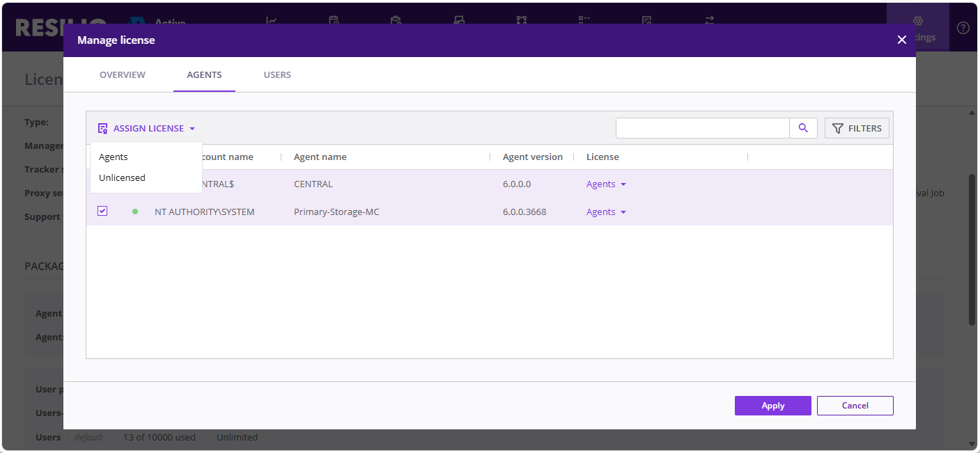The height and width of the screenshot is (453, 980).
Task: Expand the Assign License dropdown arrow
Action: [192, 129]
